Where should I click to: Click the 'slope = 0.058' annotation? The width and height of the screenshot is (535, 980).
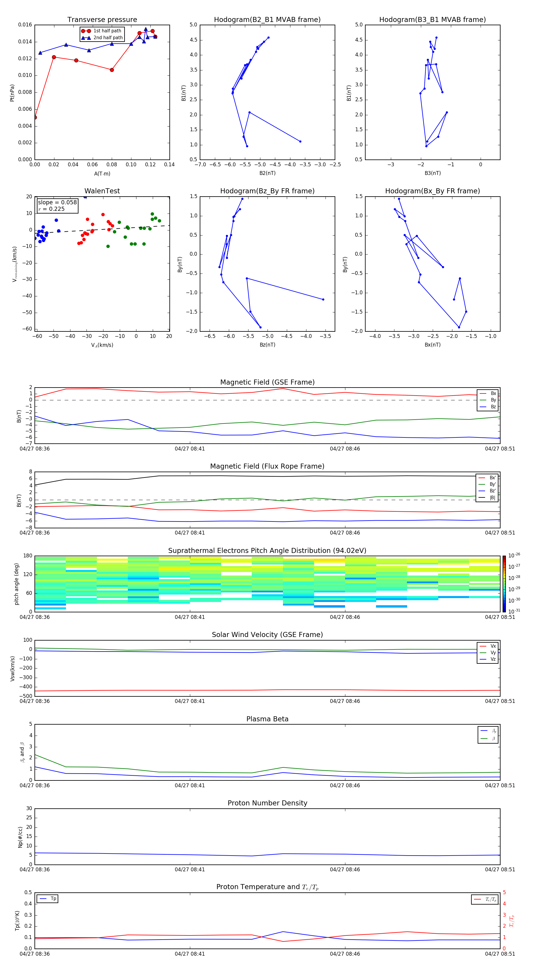pos(57,203)
